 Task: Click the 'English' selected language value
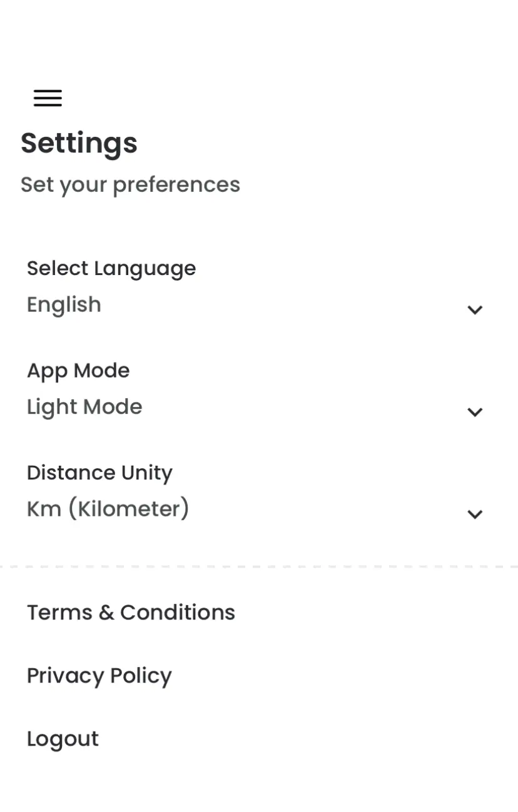click(x=64, y=305)
